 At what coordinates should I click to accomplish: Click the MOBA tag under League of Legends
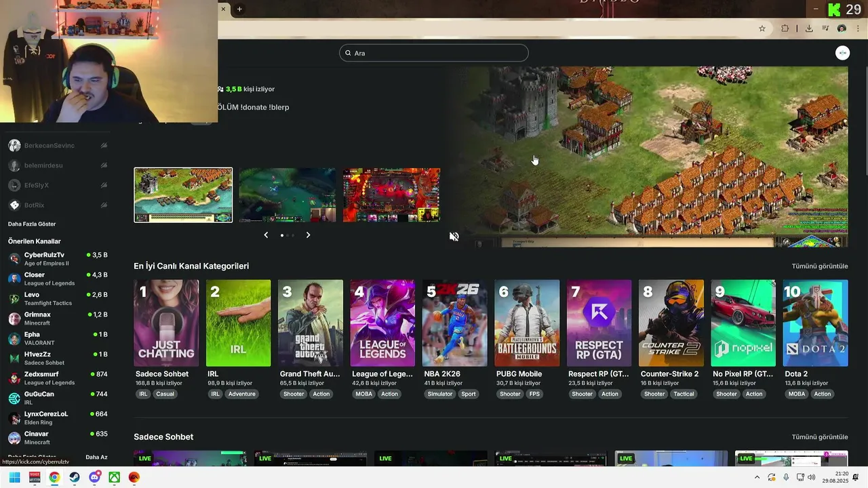click(364, 394)
